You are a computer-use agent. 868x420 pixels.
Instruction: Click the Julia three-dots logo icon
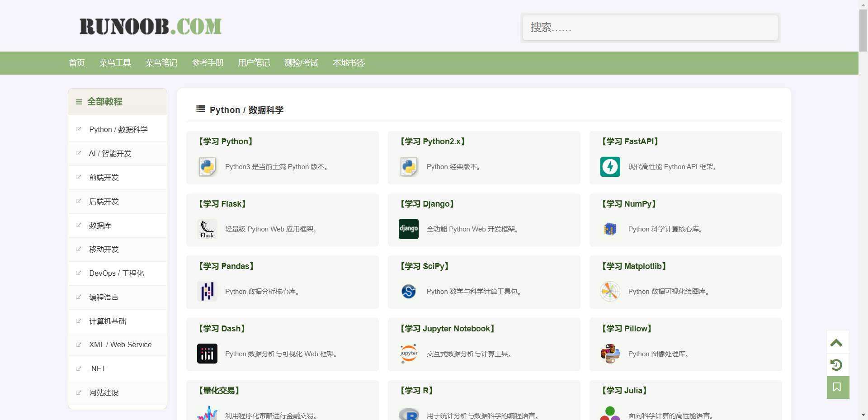coord(610,413)
